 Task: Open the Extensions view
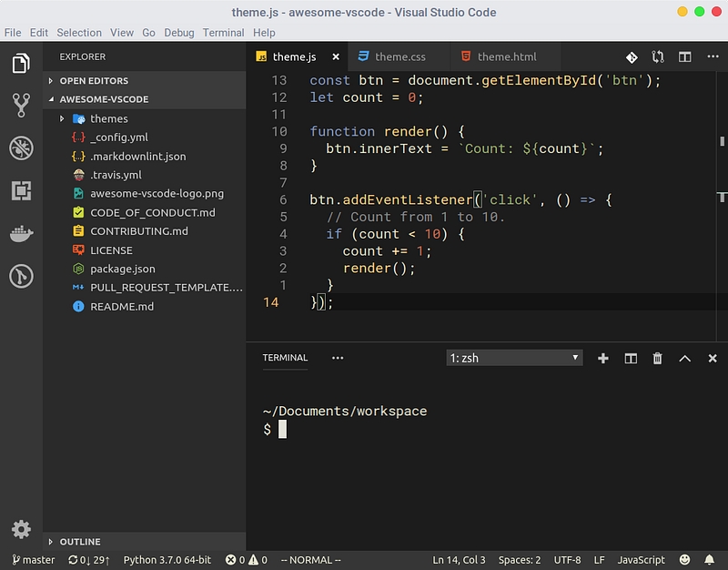(x=21, y=190)
